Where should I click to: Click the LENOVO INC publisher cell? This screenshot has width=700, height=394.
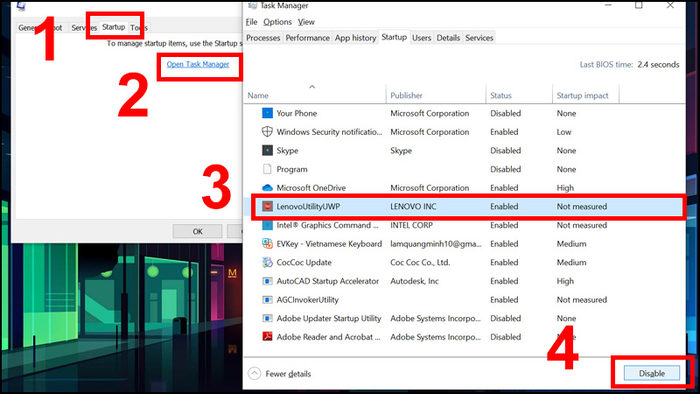point(413,207)
